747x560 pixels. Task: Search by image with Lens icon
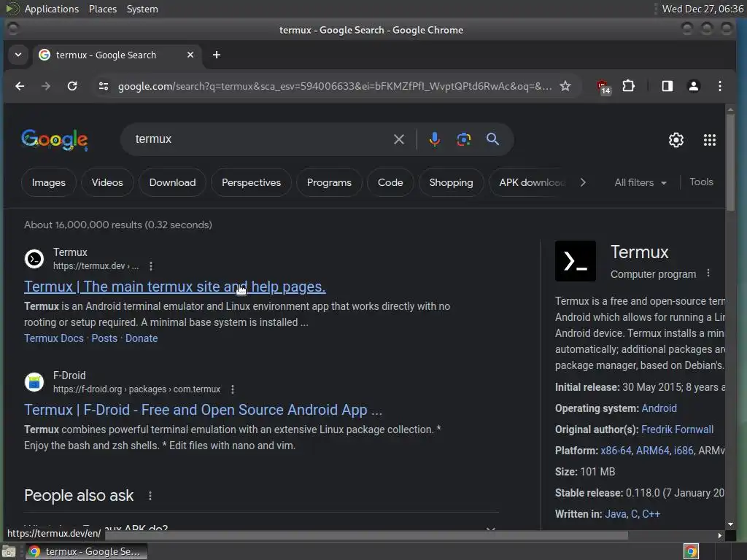pos(463,139)
